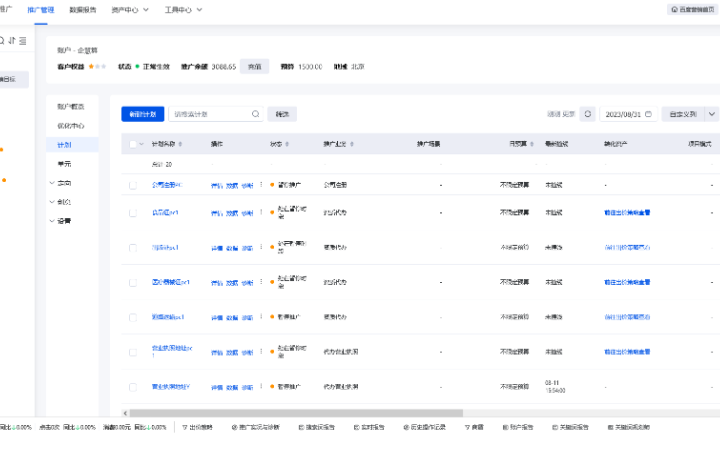
Task: Open the more-actions dots in the sixth plan row
Action: (261, 352)
